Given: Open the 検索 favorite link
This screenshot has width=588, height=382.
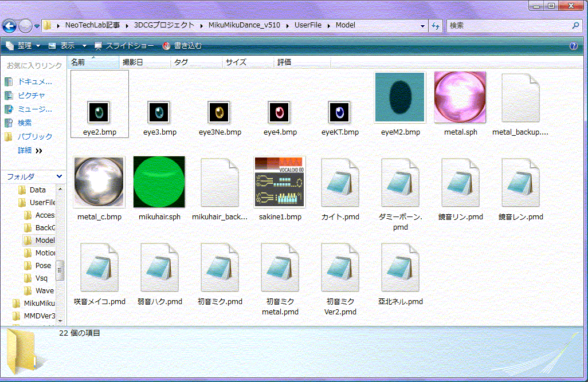Looking at the screenshot, I should click(x=18, y=123).
